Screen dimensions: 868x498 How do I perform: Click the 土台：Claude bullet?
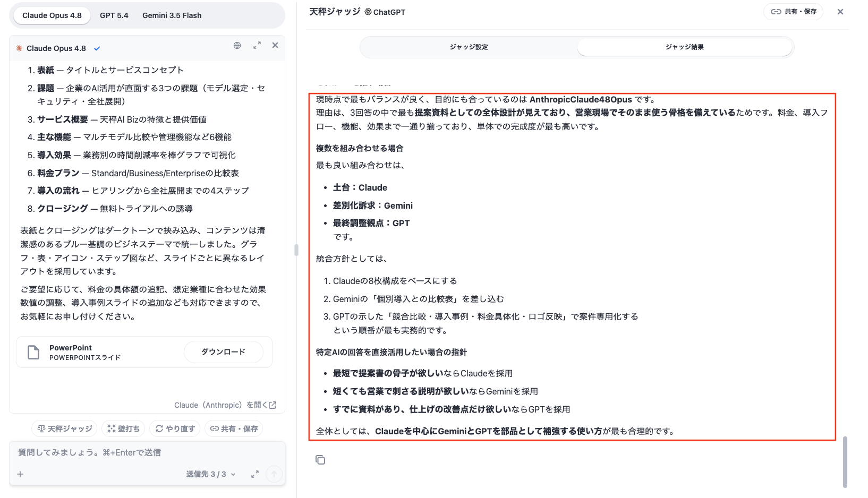(x=360, y=187)
